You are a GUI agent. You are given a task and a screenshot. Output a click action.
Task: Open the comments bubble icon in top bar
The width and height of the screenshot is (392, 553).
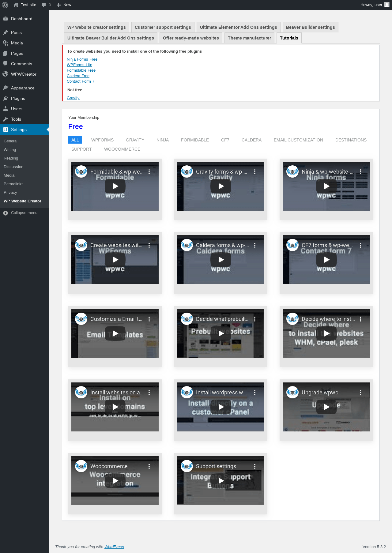pyautogui.click(x=43, y=5)
